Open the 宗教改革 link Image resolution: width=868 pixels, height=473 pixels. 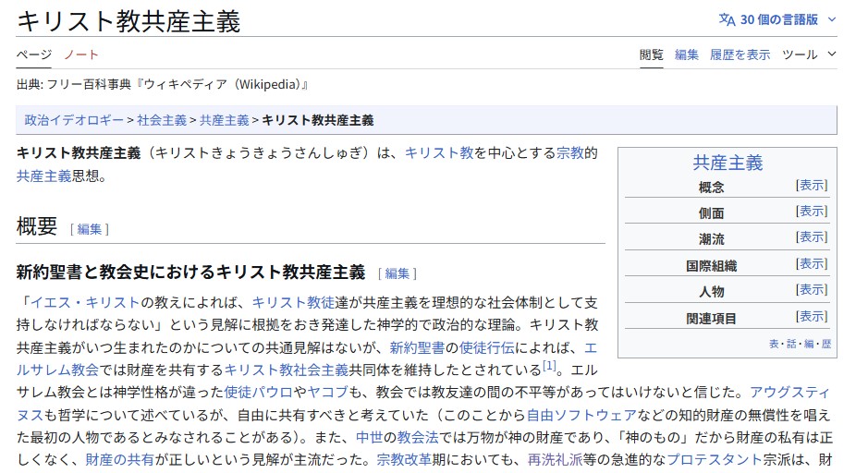click(404, 460)
